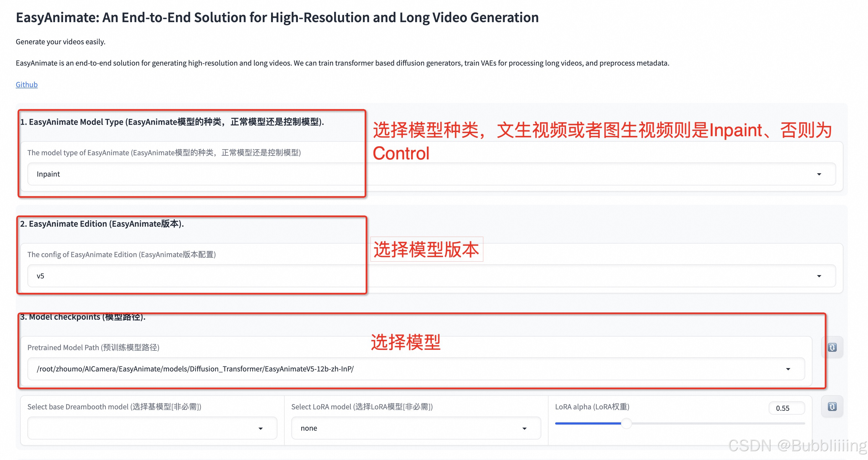Expand the model type dropdown arrow
The height and width of the screenshot is (460, 868).
[x=819, y=174]
